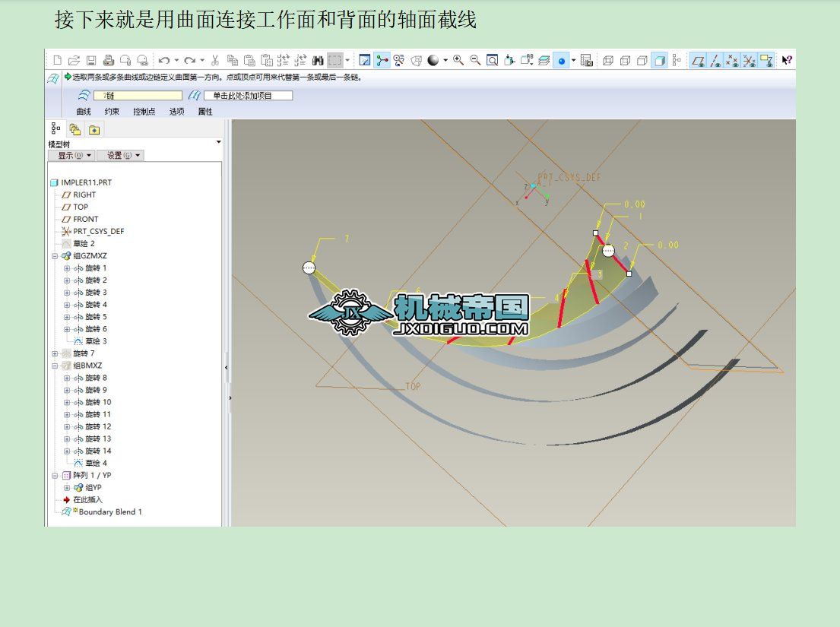Toggle datum planes display
The width and height of the screenshot is (840, 627).
[x=698, y=61]
